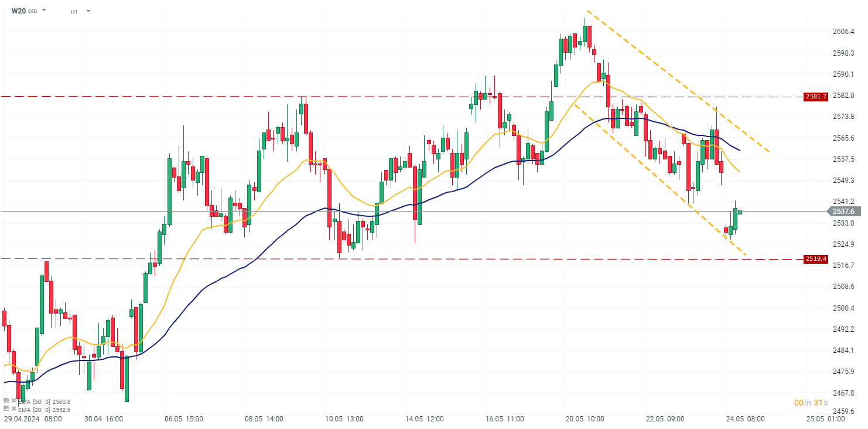
Task: Click the 2459.6 price axis label
Action: coord(843,411)
